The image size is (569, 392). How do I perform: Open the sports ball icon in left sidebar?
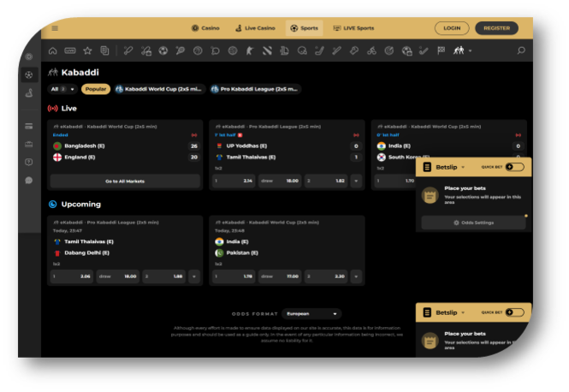coord(29,75)
